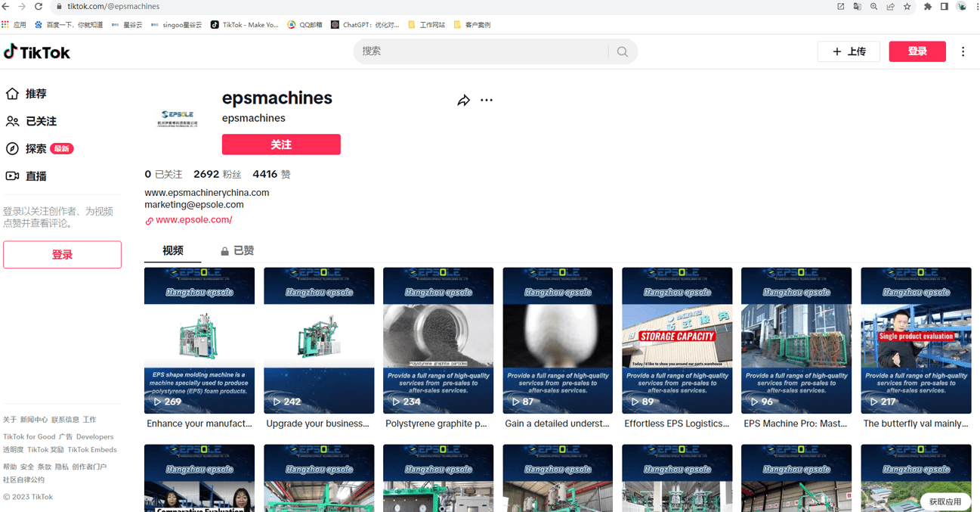Open the Polystyrene graphite video thumbnail
Image resolution: width=980 pixels, height=512 pixels.
point(438,340)
